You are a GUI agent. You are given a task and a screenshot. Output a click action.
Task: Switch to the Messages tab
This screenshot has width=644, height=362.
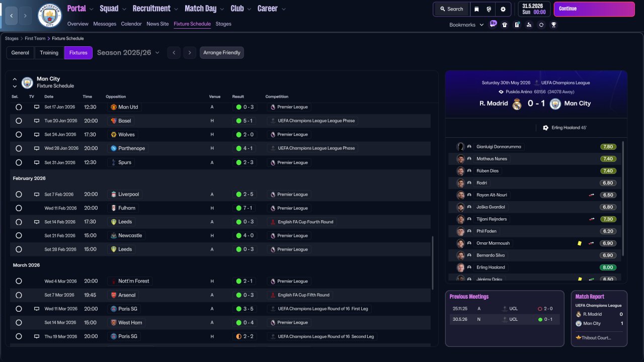click(105, 24)
